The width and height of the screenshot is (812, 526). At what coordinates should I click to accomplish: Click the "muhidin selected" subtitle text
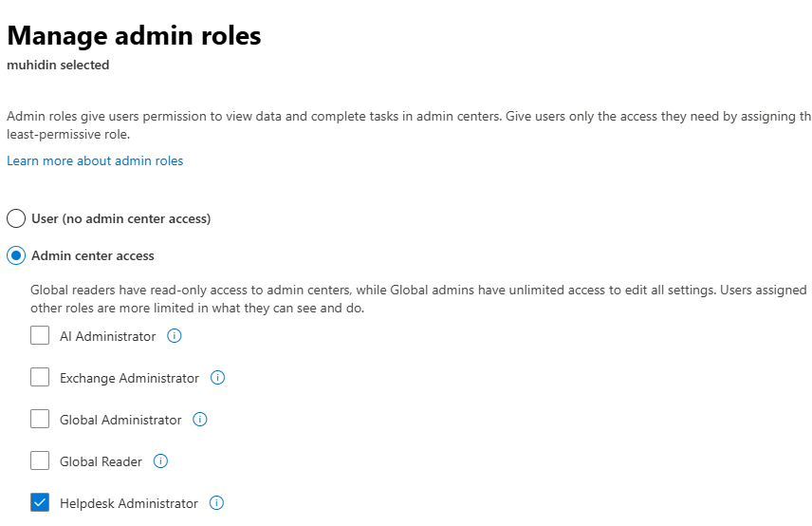pyautogui.click(x=58, y=66)
